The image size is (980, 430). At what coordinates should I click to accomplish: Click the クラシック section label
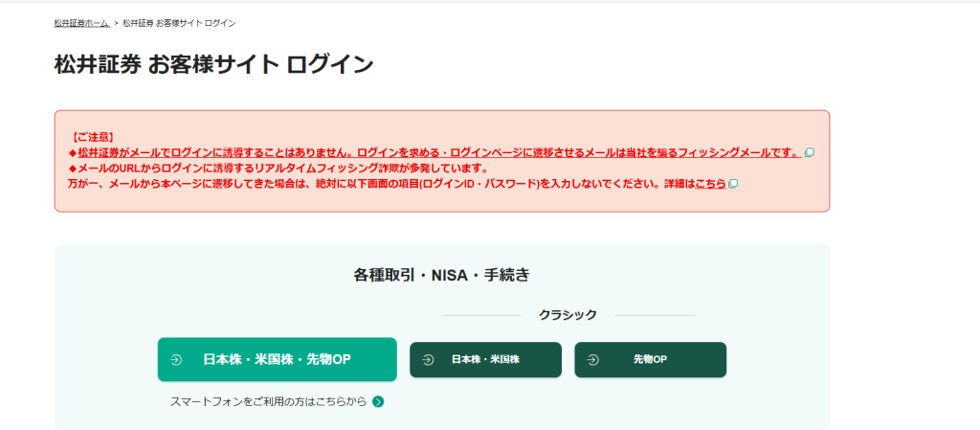pyautogui.click(x=568, y=314)
